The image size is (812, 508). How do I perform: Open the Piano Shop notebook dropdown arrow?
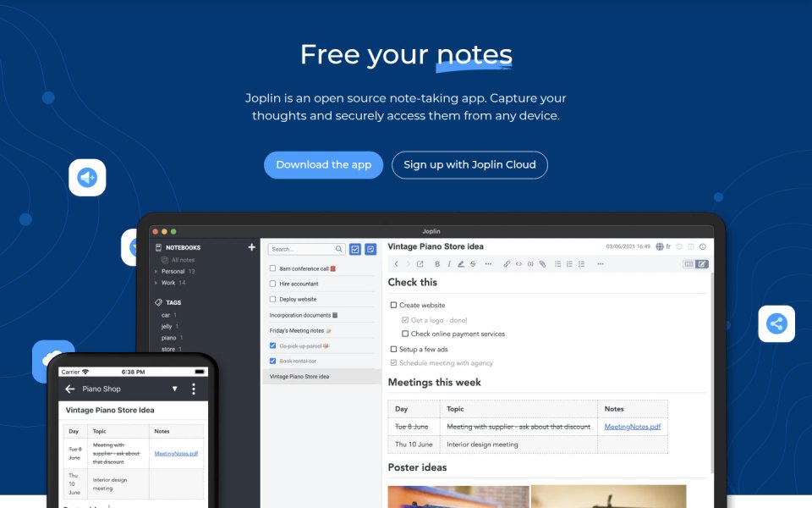click(x=174, y=389)
